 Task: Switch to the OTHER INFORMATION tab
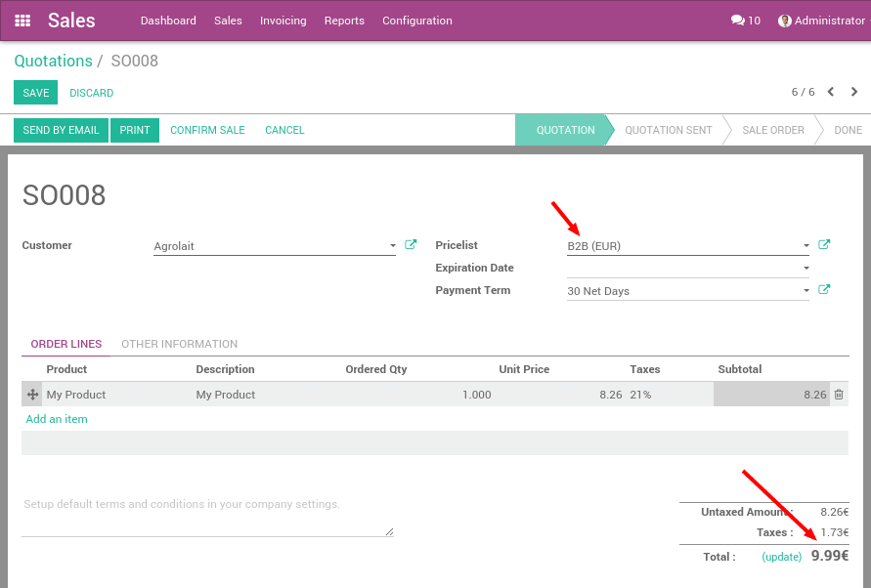click(x=179, y=344)
